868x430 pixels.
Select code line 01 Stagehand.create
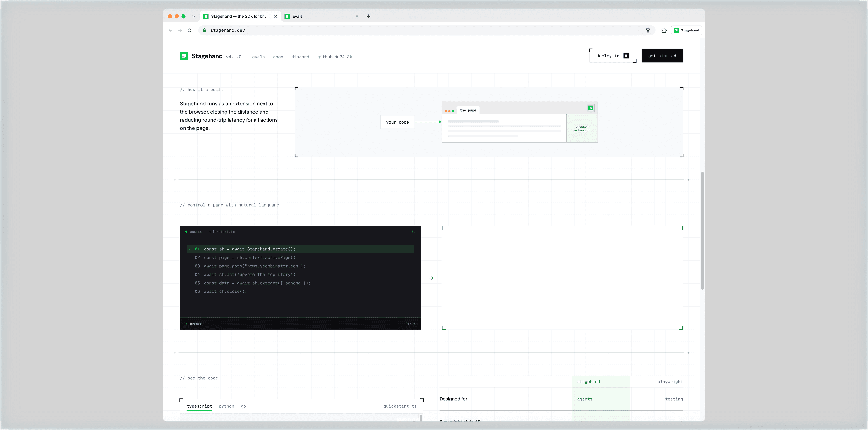[300, 249]
